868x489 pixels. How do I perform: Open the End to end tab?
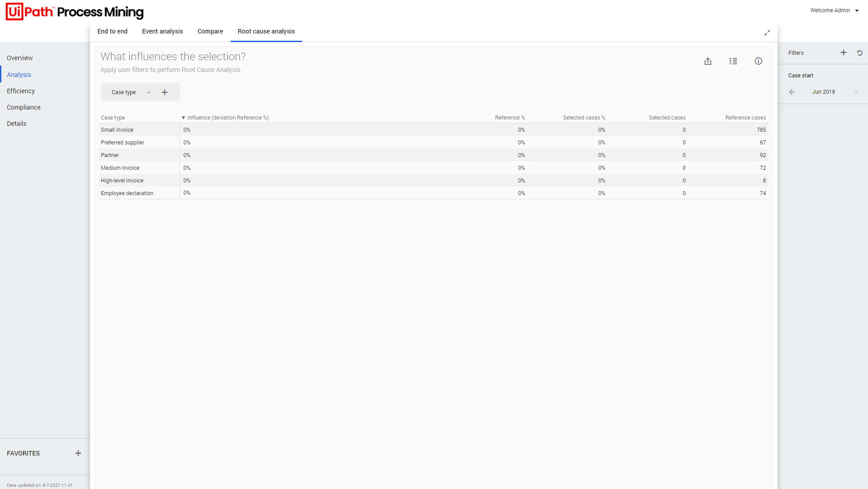112,31
